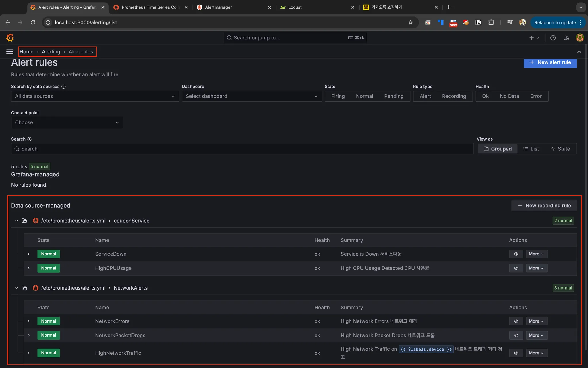
Task: Open the news feed RSS icon
Action: click(x=566, y=38)
